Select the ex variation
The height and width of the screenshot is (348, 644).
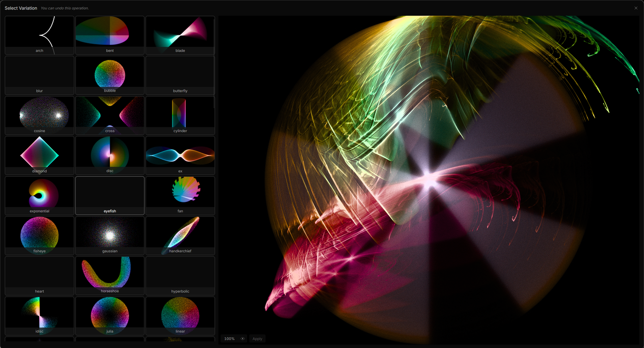point(180,156)
